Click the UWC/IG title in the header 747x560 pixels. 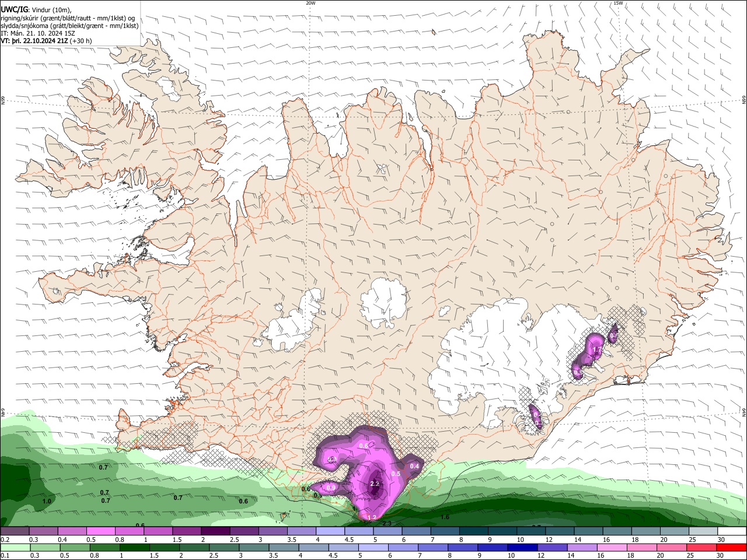[15, 10]
